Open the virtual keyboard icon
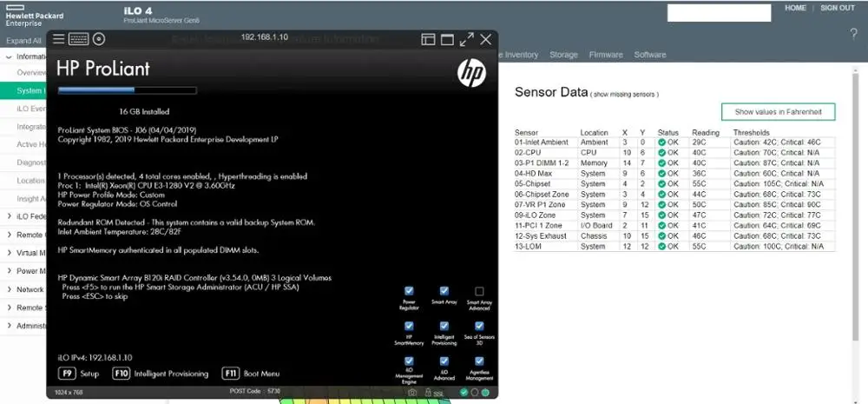The image size is (868, 404). [x=79, y=39]
